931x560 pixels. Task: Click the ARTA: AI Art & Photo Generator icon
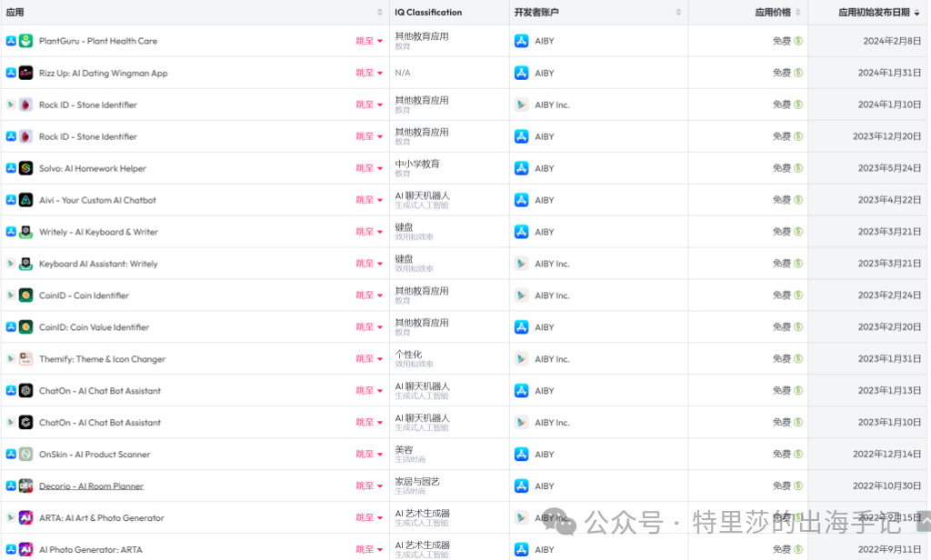pos(25,518)
